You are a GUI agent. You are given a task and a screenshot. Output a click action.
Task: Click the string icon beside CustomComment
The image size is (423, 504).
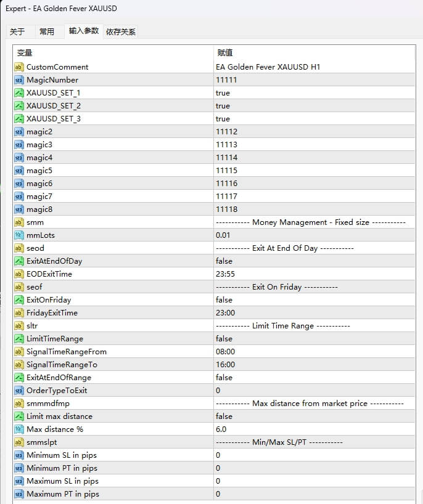click(x=18, y=67)
